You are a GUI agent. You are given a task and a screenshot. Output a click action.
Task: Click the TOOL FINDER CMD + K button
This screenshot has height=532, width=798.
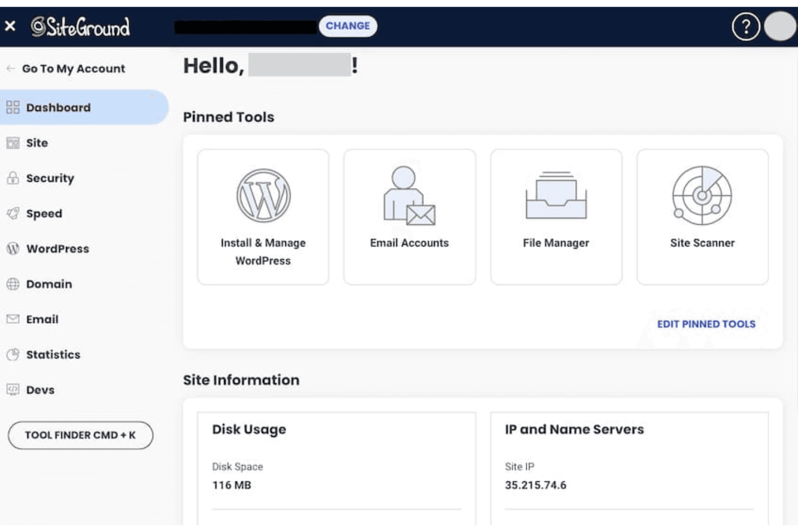tap(80, 435)
